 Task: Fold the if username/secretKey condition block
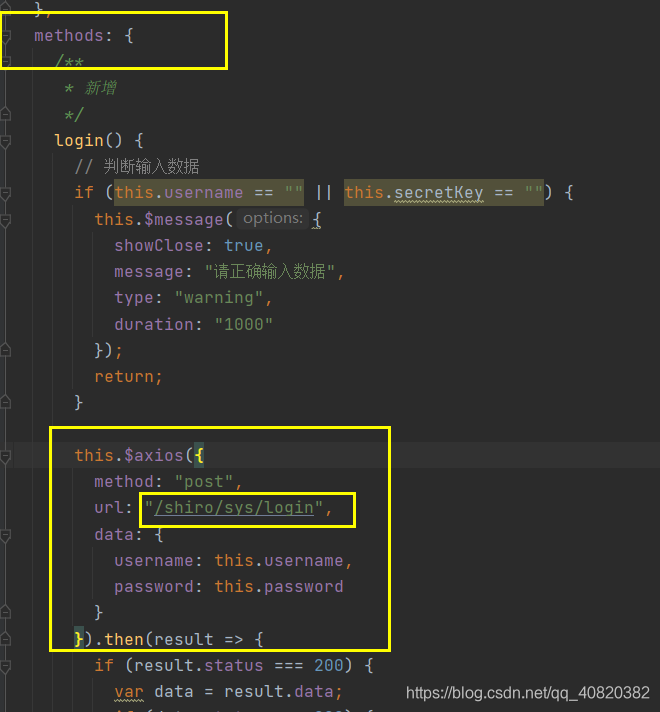(x=6, y=193)
